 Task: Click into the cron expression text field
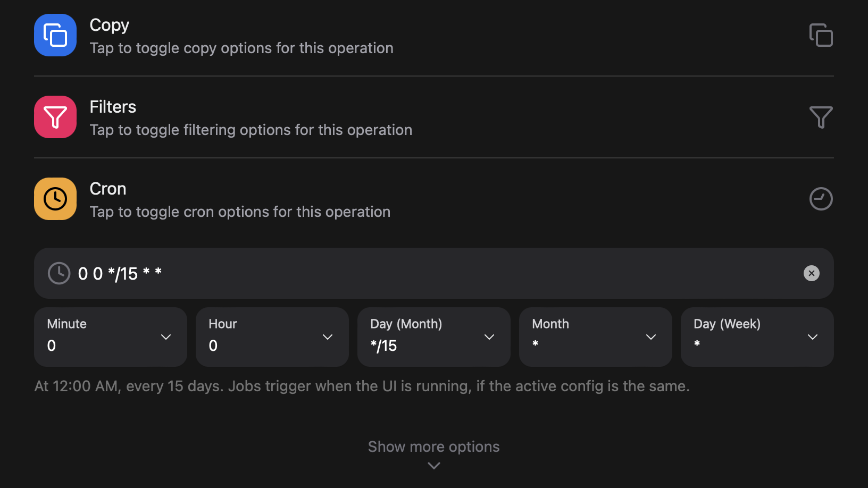(425, 273)
